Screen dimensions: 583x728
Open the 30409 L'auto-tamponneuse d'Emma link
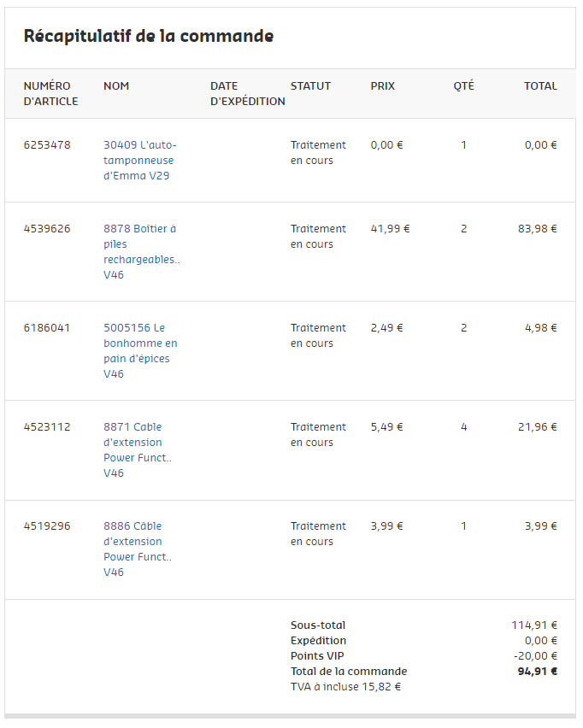point(139,161)
